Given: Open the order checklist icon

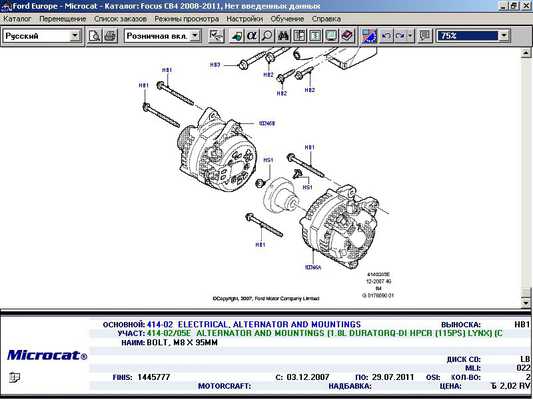Looking at the screenshot, I should tap(216, 35).
